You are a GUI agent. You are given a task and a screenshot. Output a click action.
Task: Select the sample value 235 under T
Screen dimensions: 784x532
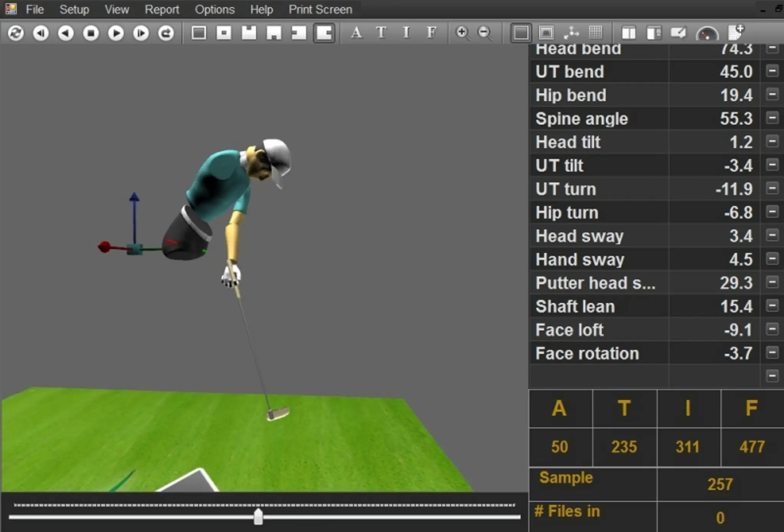coord(624,447)
